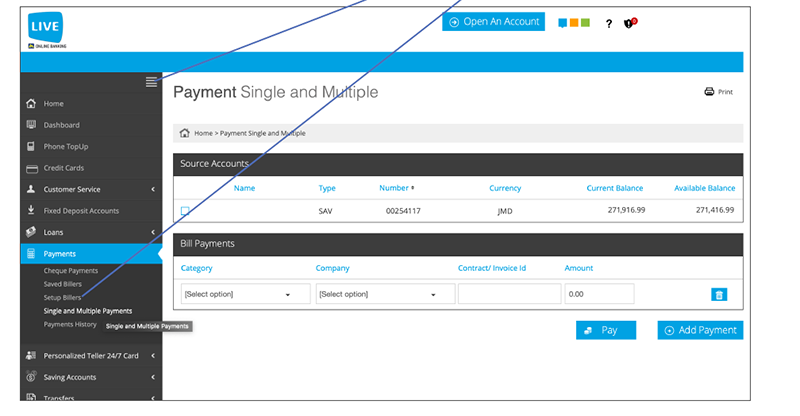The width and height of the screenshot is (800, 416).
Task: Expand Personalized Teller 24/7 Card chevron
Action: click(x=153, y=356)
